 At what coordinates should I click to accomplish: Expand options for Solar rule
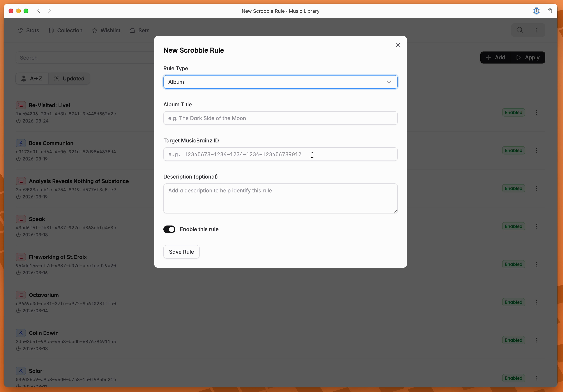(537, 378)
